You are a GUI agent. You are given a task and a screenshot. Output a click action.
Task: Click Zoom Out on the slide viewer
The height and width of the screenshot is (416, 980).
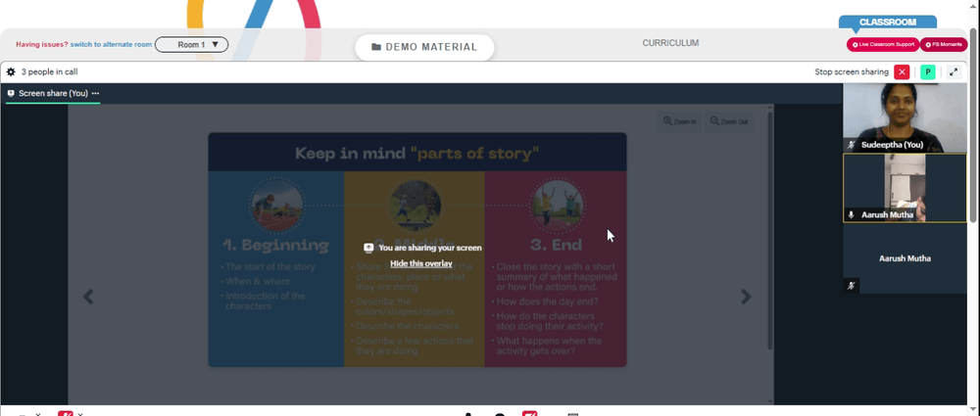(729, 121)
